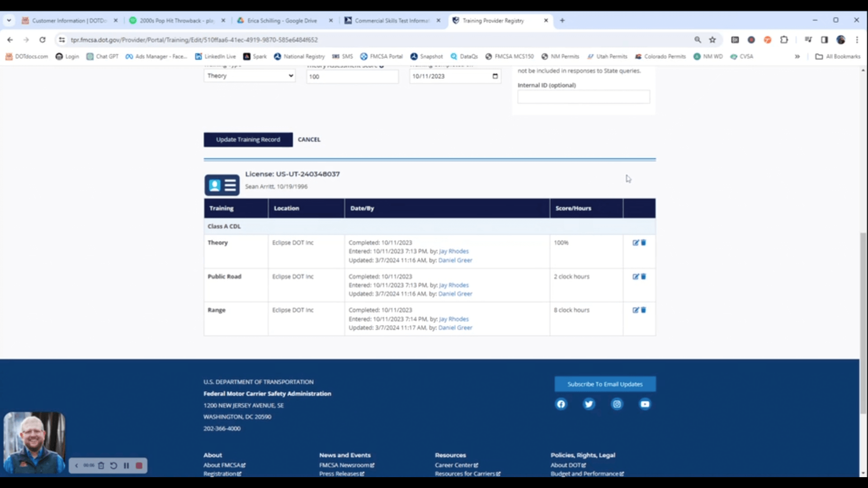Delete the Public Road training record

click(643, 277)
